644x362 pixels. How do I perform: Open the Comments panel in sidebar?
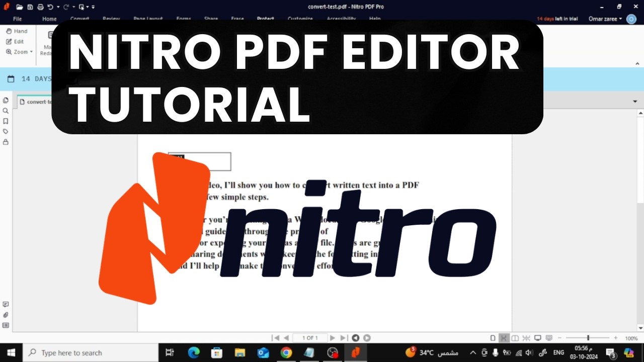point(6,305)
